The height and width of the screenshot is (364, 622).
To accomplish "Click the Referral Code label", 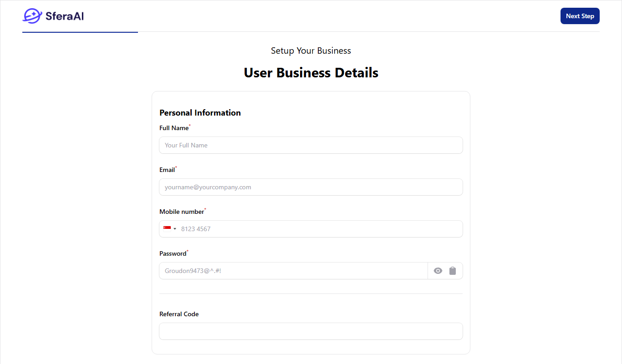I will [x=179, y=314].
